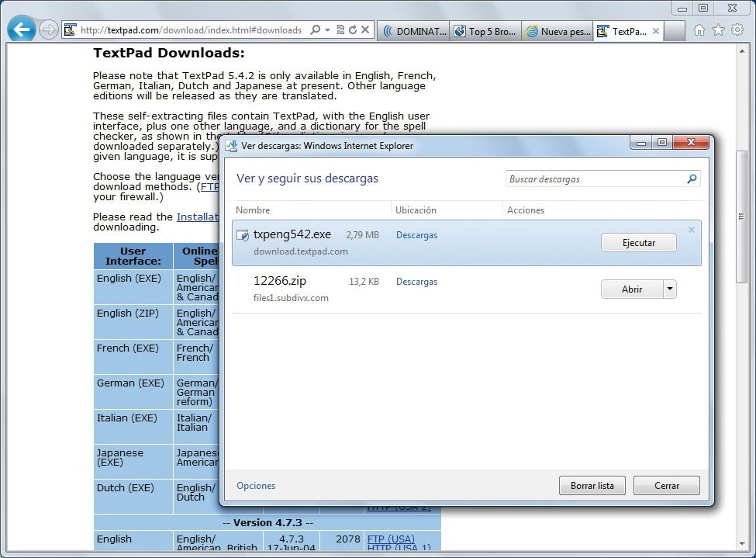Close the Internet Explorer window

click(733, 9)
